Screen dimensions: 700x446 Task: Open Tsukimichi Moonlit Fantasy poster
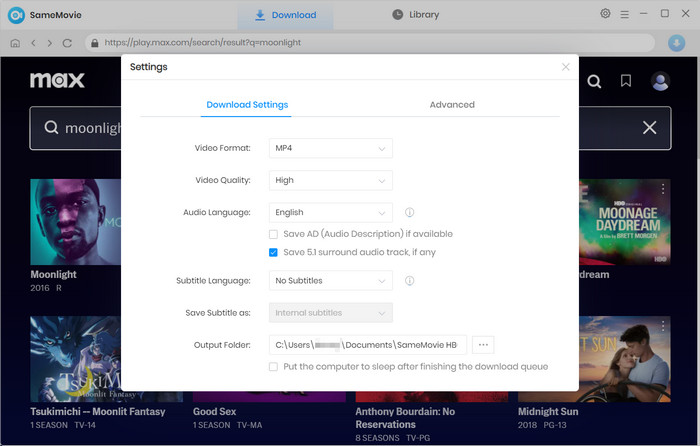[75, 359]
